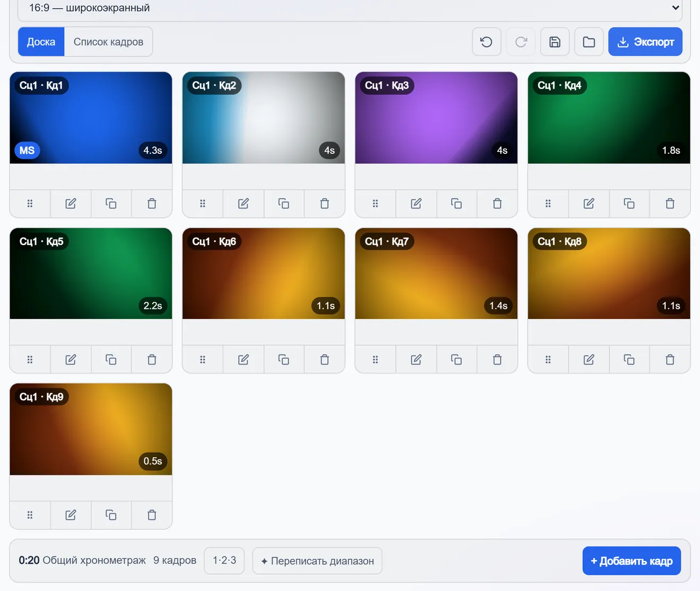Screen dimensions: 700x591
Task: Delete shot Сц1 · Кд3
Action: [497, 204]
